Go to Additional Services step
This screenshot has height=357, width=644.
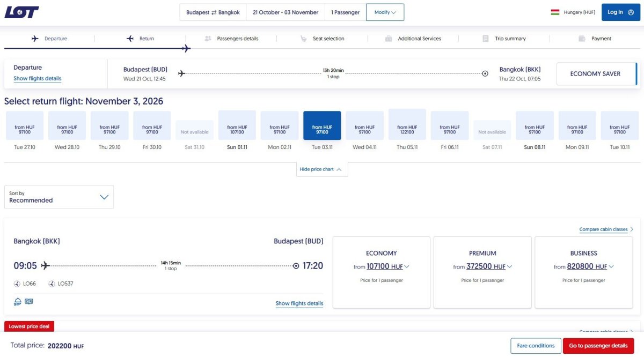click(x=413, y=39)
